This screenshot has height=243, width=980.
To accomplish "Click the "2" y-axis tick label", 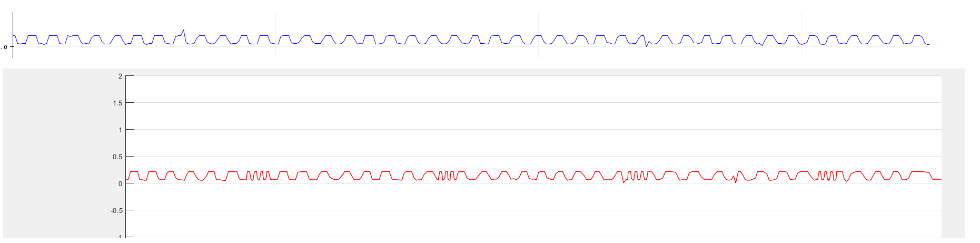I will (120, 76).
